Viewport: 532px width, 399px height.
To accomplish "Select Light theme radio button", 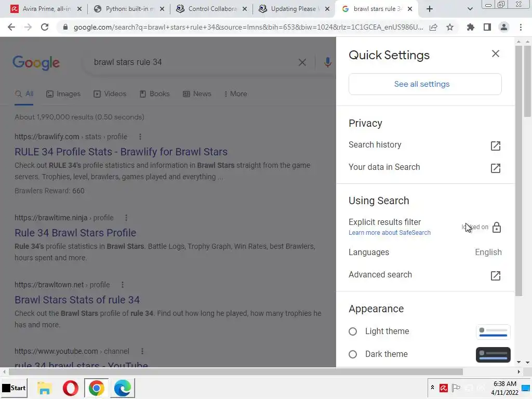I will (x=353, y=331).
